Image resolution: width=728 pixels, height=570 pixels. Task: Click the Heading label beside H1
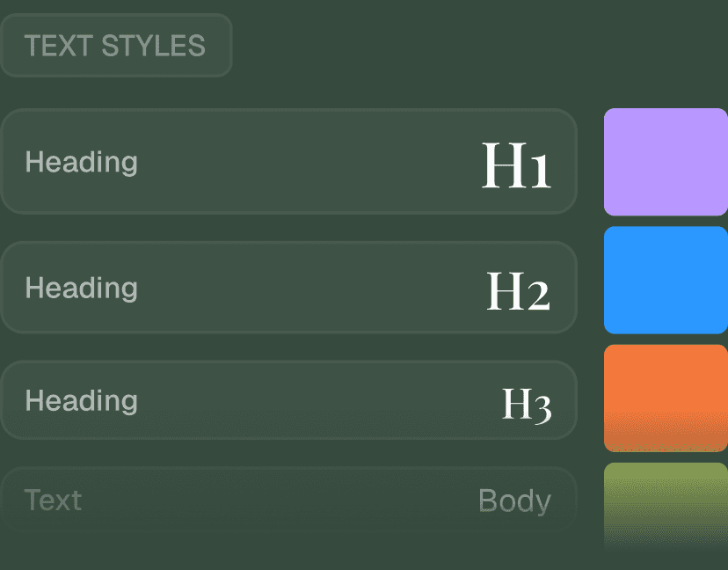point(81,163)
